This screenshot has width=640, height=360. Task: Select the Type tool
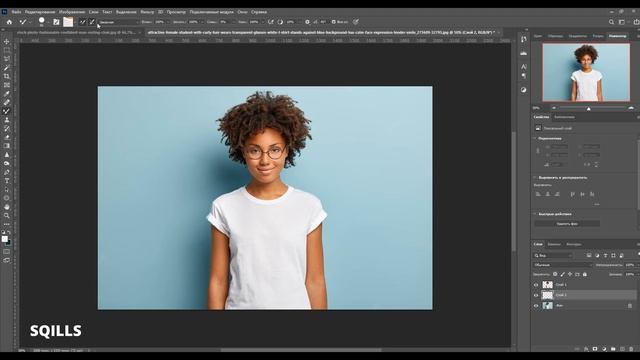tap(7, 181)
